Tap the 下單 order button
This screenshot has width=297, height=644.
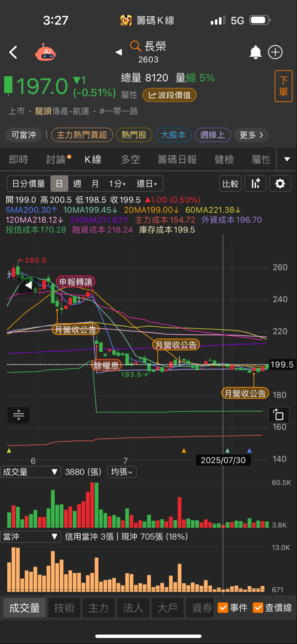(283, 86)
